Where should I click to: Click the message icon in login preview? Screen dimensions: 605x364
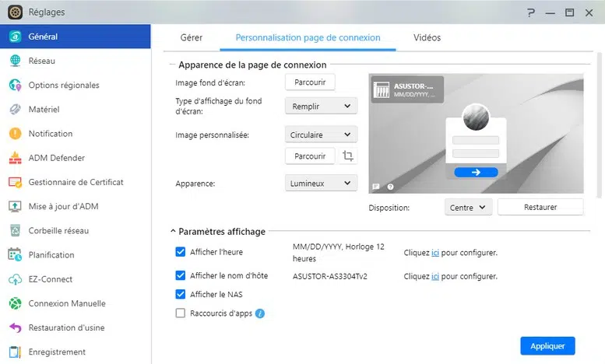(376, 187)
